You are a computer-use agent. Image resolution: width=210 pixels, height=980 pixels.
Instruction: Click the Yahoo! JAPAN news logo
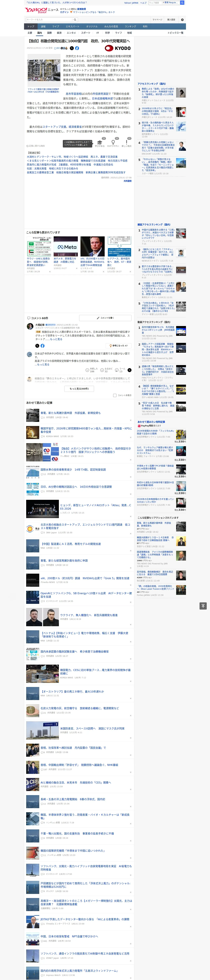(41, 11)
